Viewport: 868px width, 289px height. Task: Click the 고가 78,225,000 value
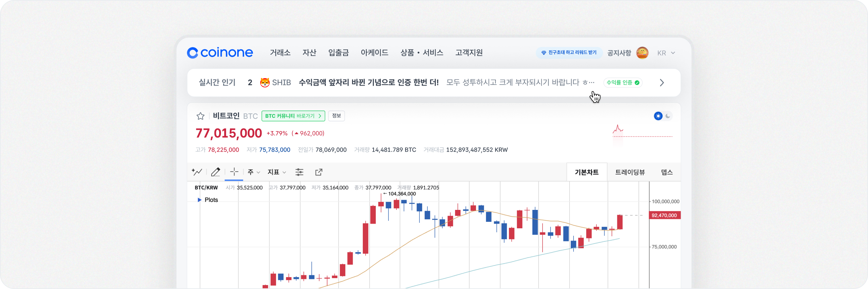click(224, 150)
